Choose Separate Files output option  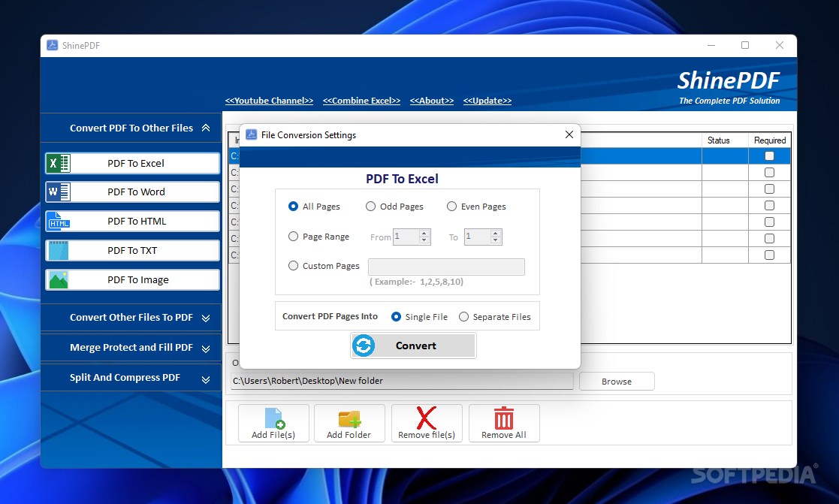[463, 317]
